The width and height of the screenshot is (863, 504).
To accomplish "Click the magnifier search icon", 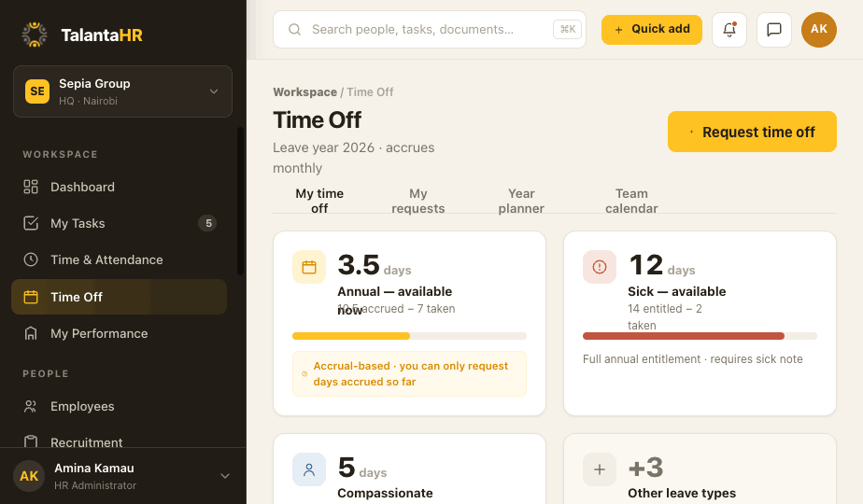I will [294, 29].
